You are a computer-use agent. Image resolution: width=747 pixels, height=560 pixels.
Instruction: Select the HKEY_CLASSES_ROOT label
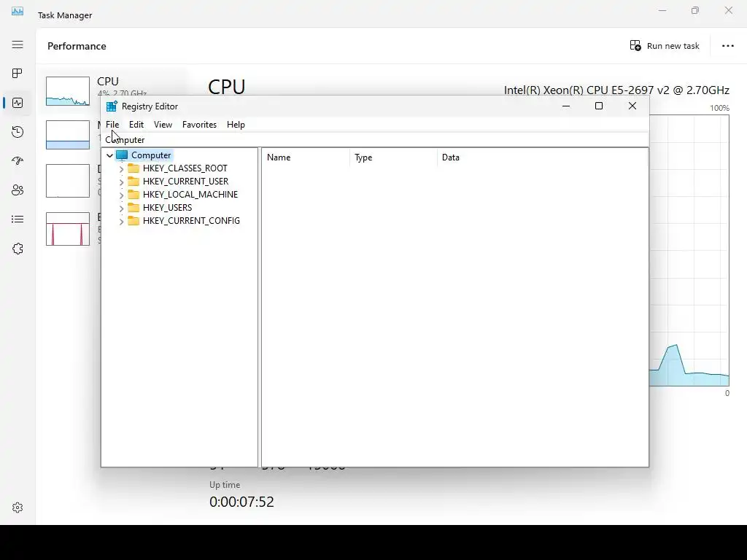(185, 168)
